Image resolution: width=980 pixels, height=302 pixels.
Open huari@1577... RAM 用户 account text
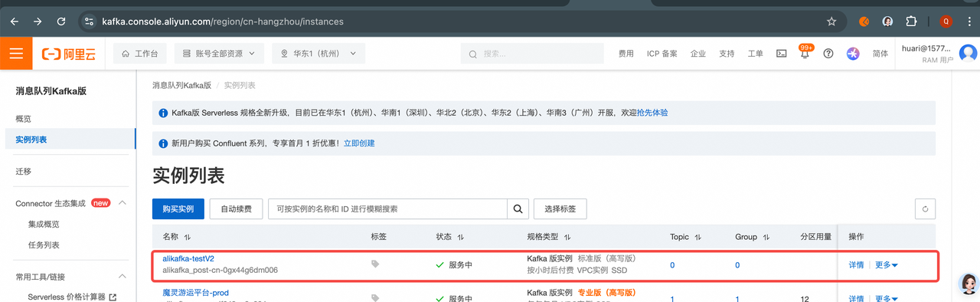927,54
